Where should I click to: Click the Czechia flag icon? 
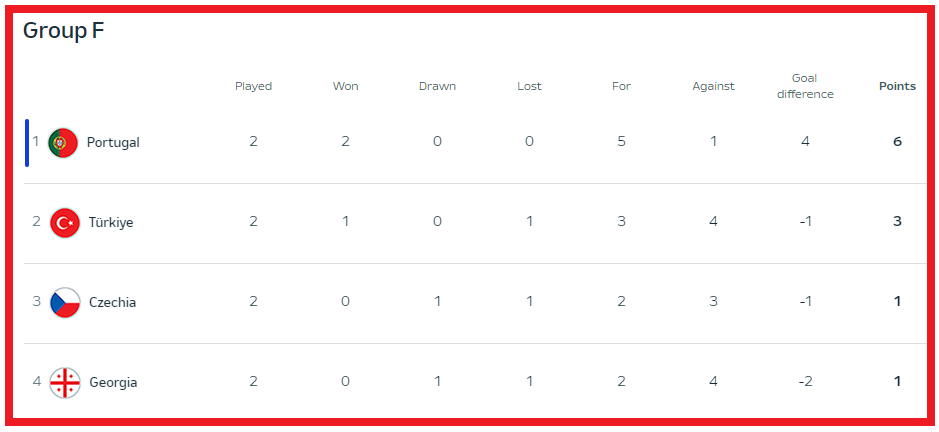click(65, 302)
